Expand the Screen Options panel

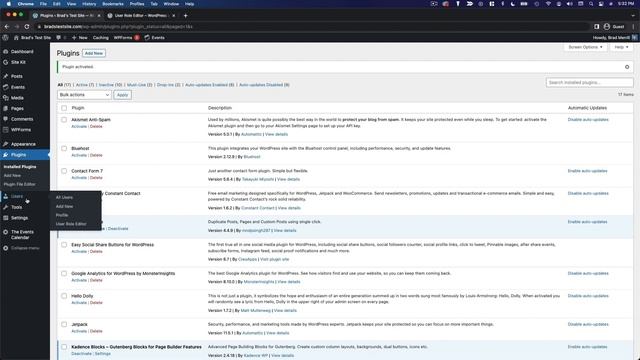[585, 47]
